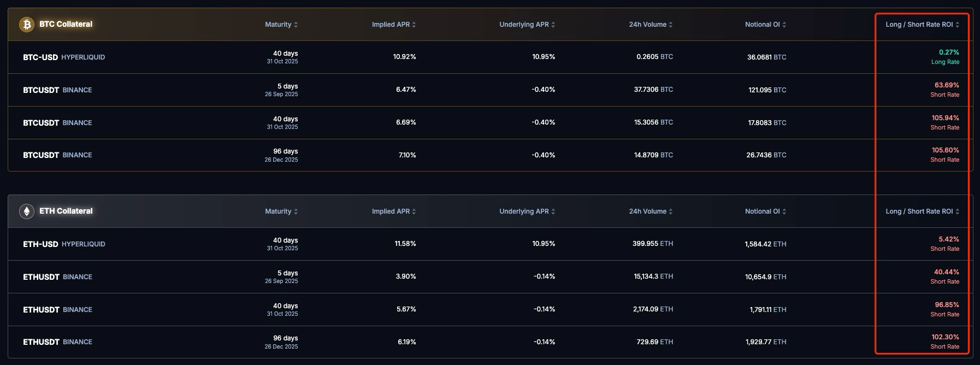Click sort arrows beside 24h Volume in ETH table
This screenshot has height=365, width=980.
point(671,211)
